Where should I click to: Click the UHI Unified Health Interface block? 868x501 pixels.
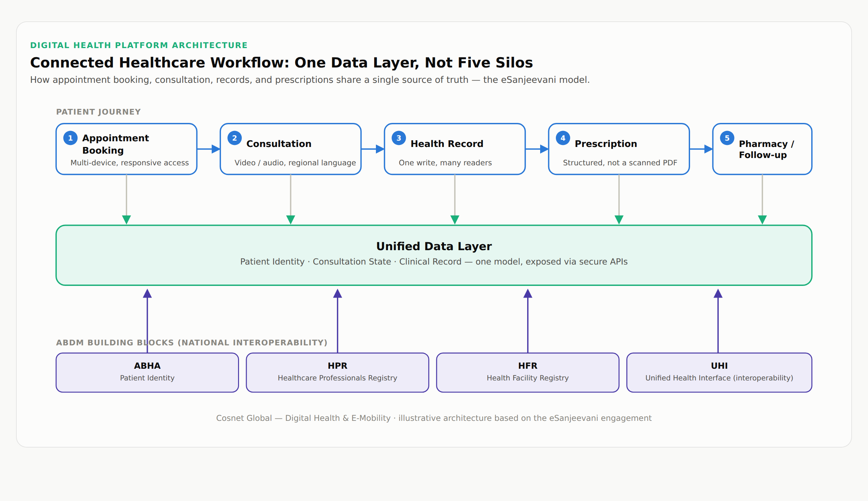click(x=719, y=373)
